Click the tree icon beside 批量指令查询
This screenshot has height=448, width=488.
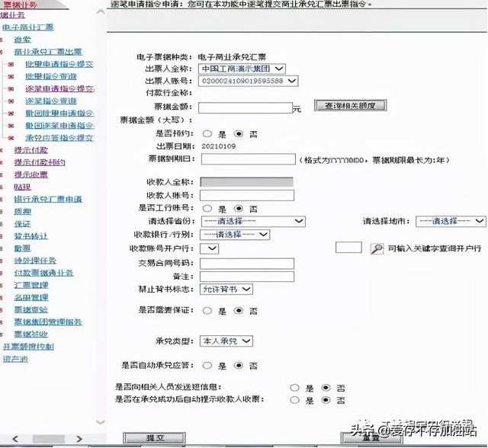[11, 76]
